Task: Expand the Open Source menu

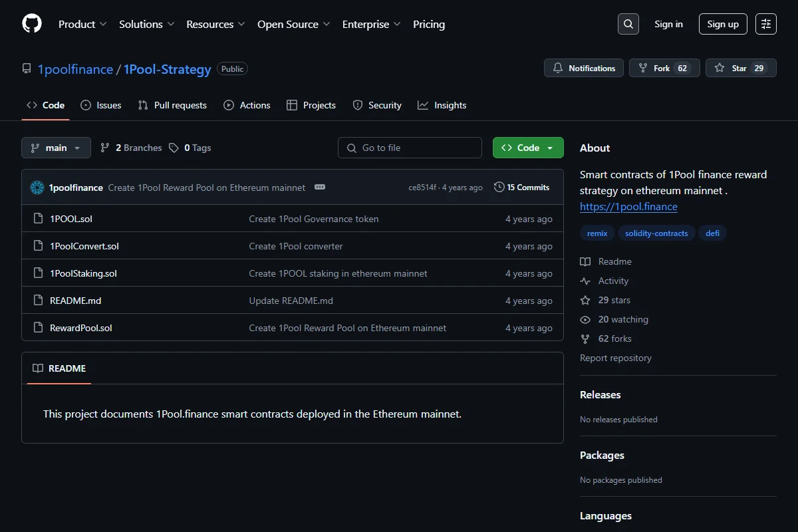Action: tap(294, 24)
